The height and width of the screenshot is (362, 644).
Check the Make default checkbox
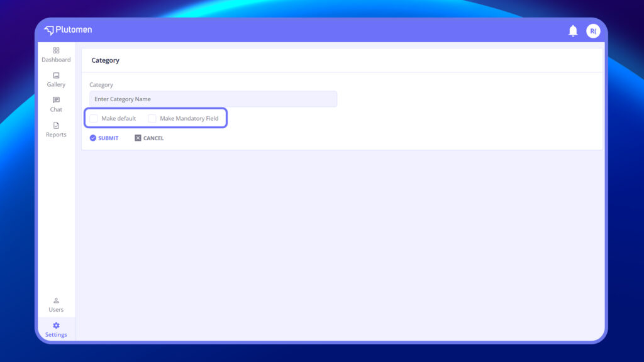click(94, 118)
